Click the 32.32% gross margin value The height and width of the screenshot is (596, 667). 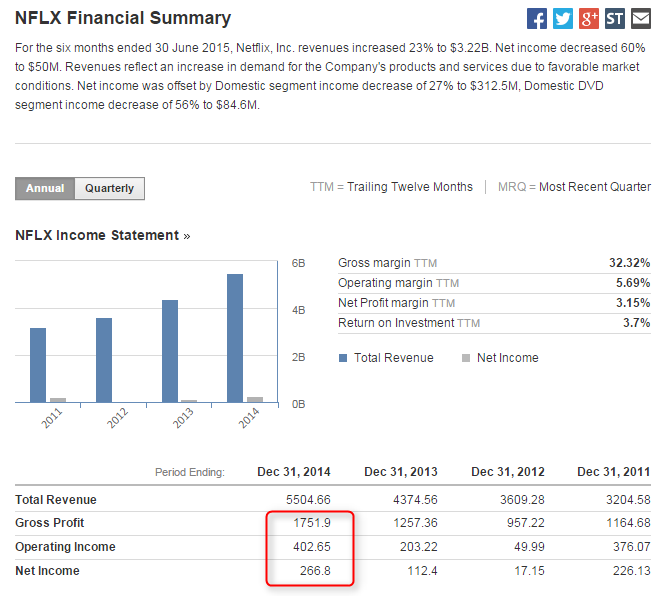[x=629, y=263]
